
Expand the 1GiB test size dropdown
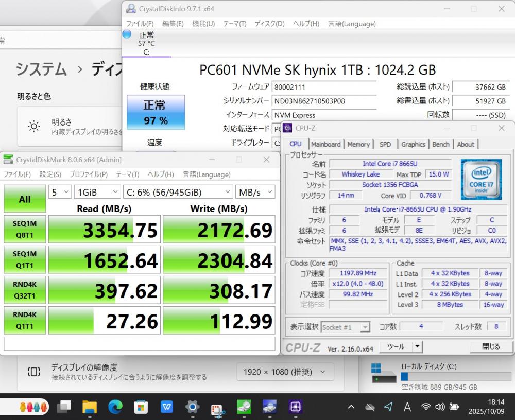click(x=97, y=192)
